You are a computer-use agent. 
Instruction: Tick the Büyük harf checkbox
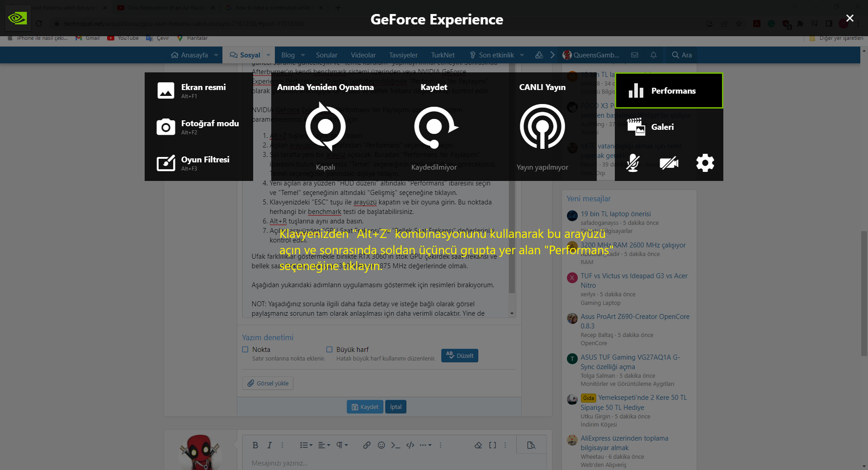(x=329, y=349)
